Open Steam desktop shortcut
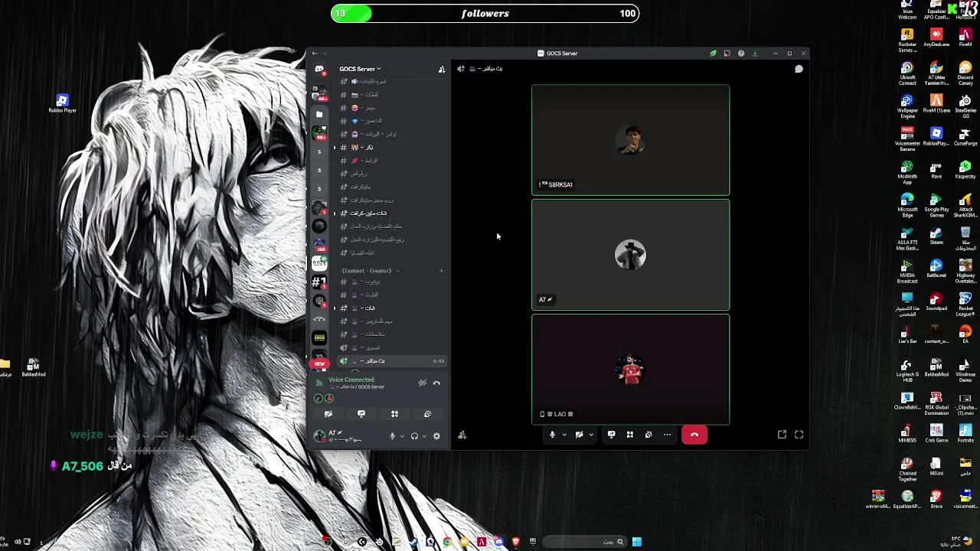Screen dimensions: 980x551 pos(936,236)
